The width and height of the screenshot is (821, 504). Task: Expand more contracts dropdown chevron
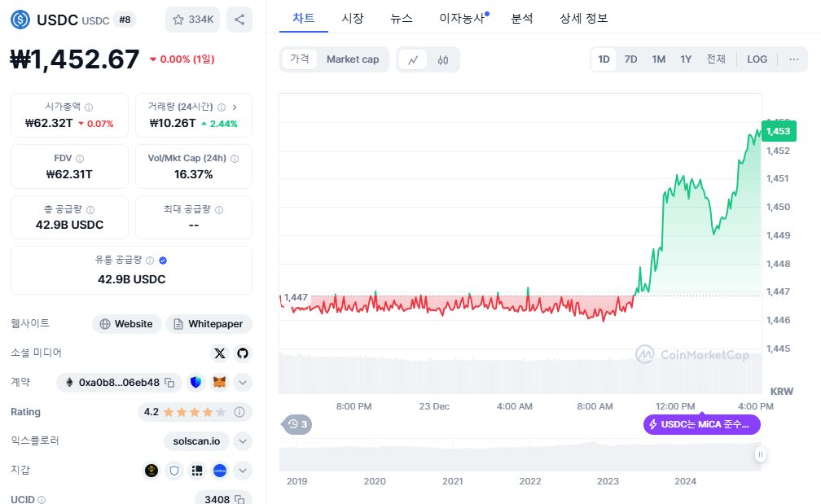pos(243,383)
